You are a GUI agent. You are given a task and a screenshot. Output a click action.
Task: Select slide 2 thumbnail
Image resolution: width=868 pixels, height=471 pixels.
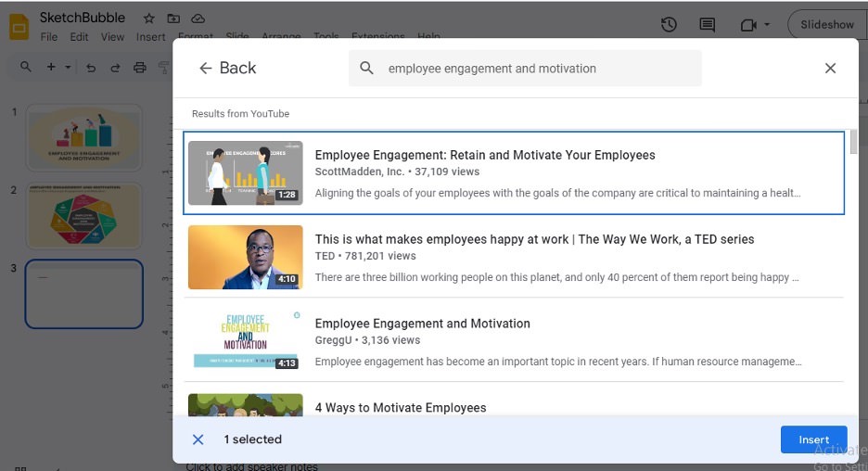click(83, 216)
